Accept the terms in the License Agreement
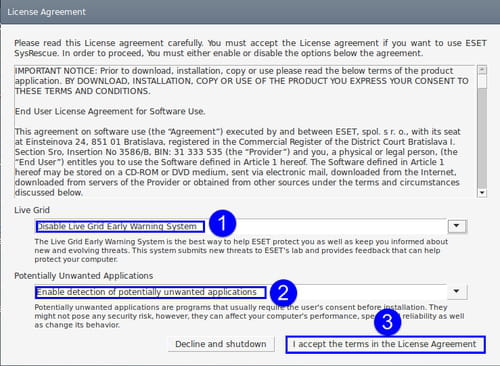This screenshot has width=500, height=366. (x=385, y=344)
